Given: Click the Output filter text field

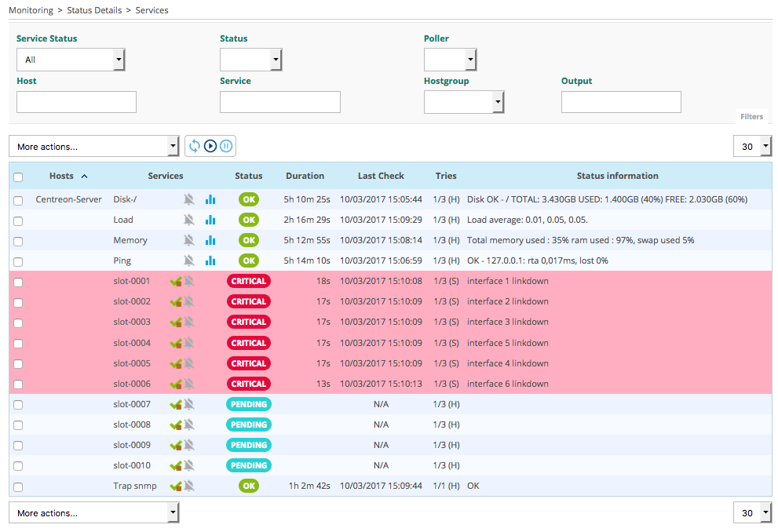Looking at the screenshot, I should 620,102.
